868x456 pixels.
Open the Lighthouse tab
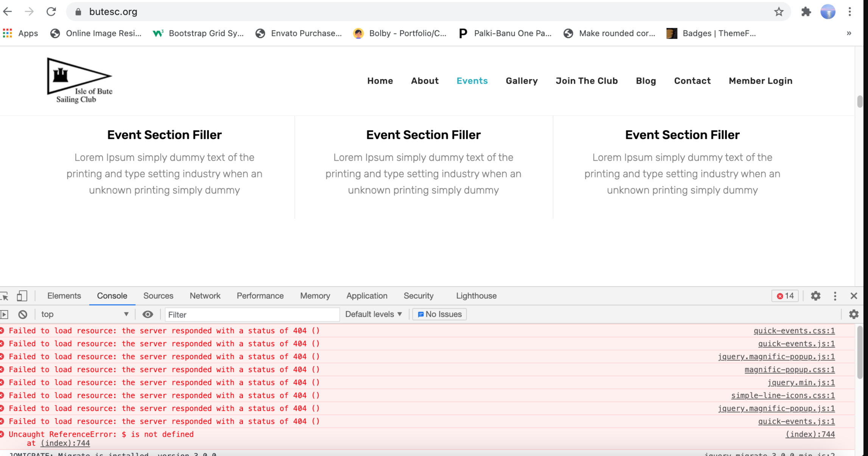pyautogui.click(x=476, y=296)
